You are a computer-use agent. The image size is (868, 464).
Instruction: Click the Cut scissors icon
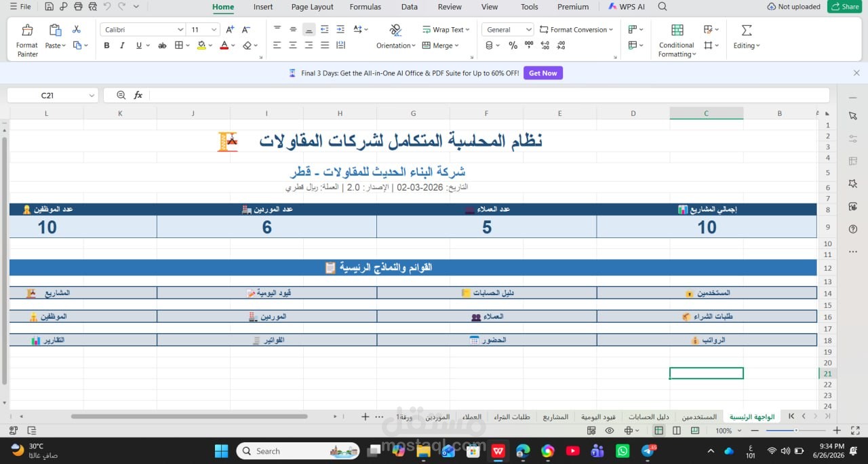coord(77,29)
